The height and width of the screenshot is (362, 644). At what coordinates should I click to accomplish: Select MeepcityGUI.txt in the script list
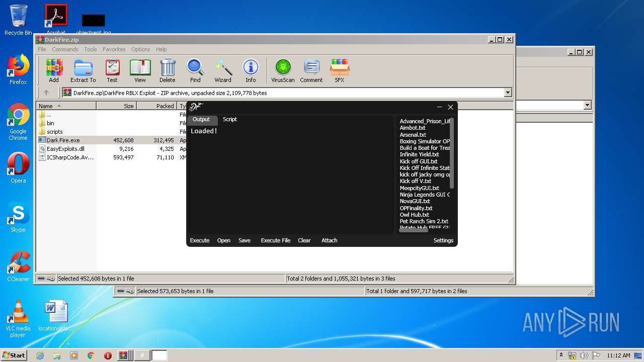(x=420, y=188)
